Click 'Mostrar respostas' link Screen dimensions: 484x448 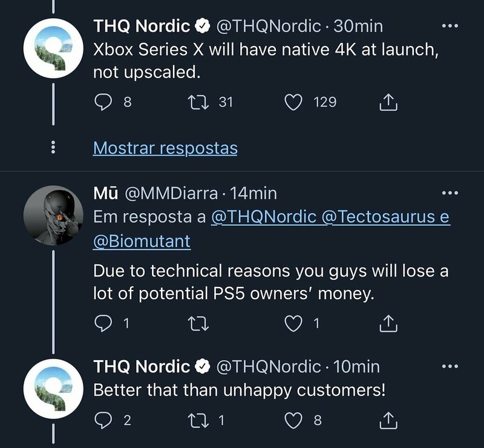pyautogui.click(x=165, y=148)
